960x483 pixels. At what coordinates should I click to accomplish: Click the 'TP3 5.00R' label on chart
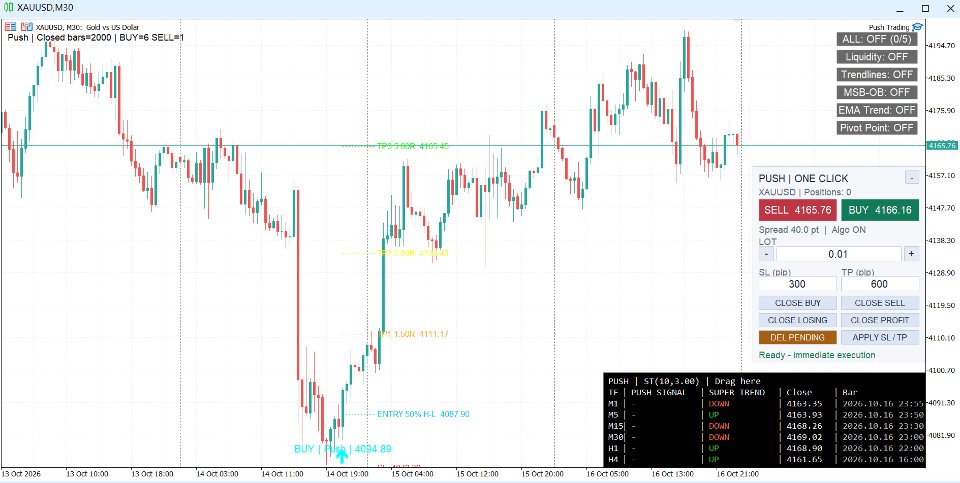coord(413,146)
